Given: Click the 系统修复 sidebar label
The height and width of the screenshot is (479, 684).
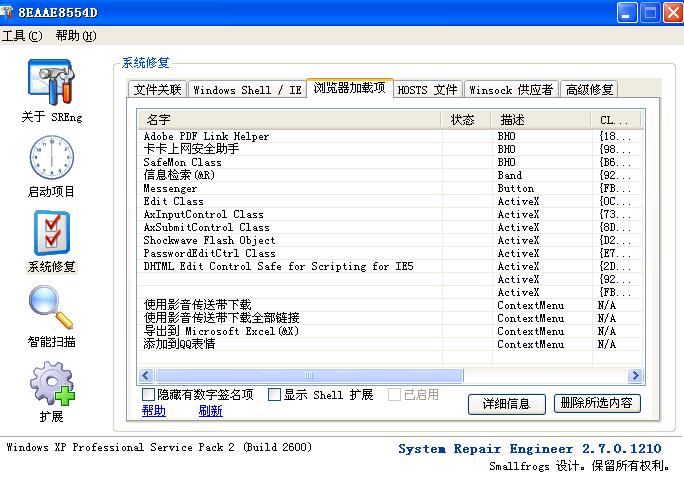Looking at the screenshot, I should (51, 266).
